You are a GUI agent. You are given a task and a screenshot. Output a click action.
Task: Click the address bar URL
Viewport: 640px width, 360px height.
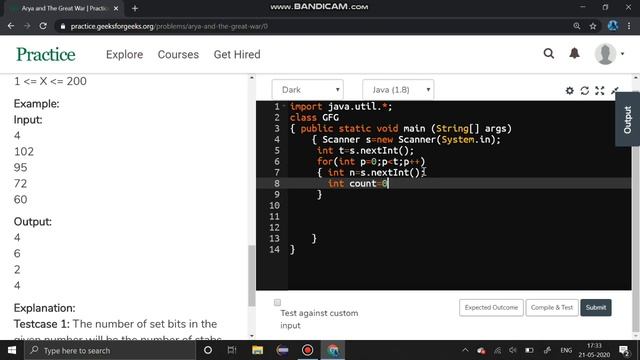(x=169, y=26)
